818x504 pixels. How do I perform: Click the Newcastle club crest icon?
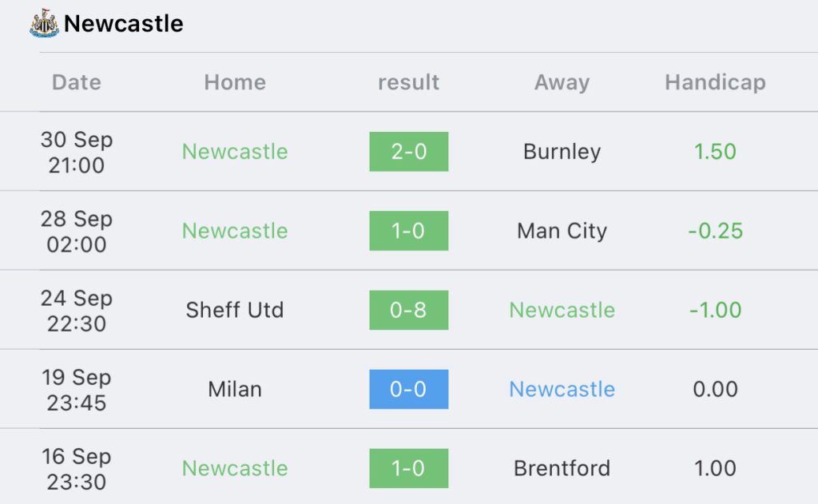pyautogui.click(x=45, y=23)
